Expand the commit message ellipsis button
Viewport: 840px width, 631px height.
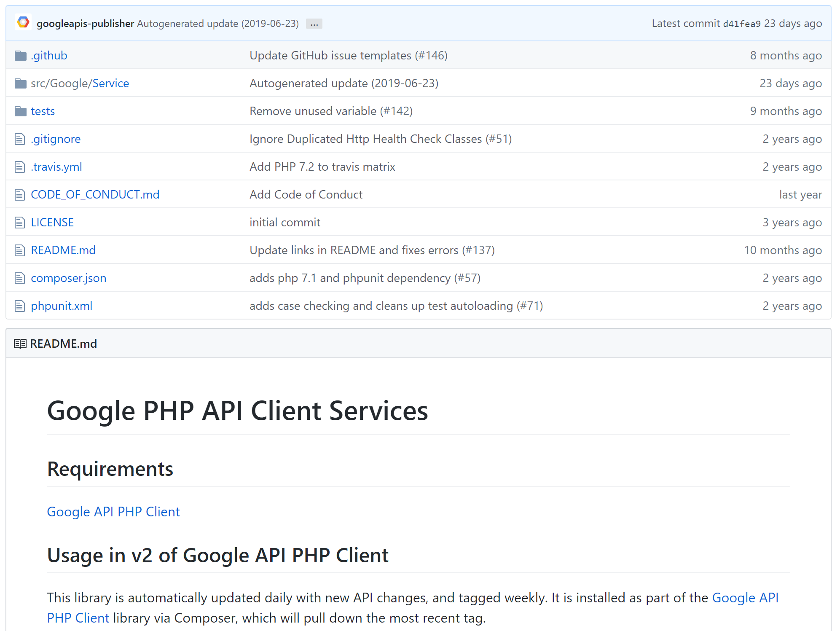(314, 24)
